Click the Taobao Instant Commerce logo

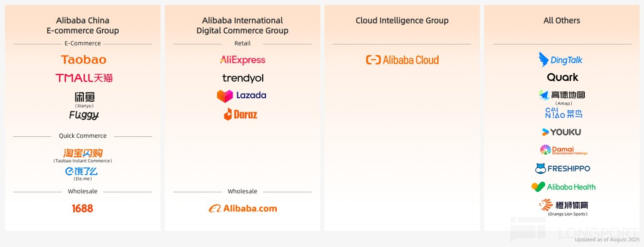(83, 153)
